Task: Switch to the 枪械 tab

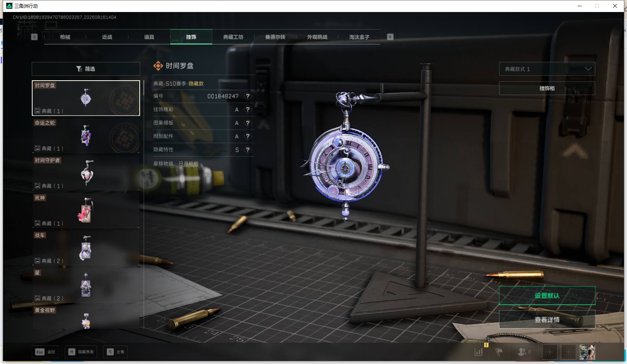Action: point(65,37)
